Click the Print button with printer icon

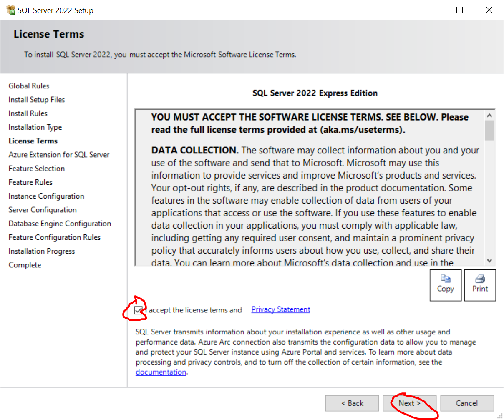[x=480, y=285]
